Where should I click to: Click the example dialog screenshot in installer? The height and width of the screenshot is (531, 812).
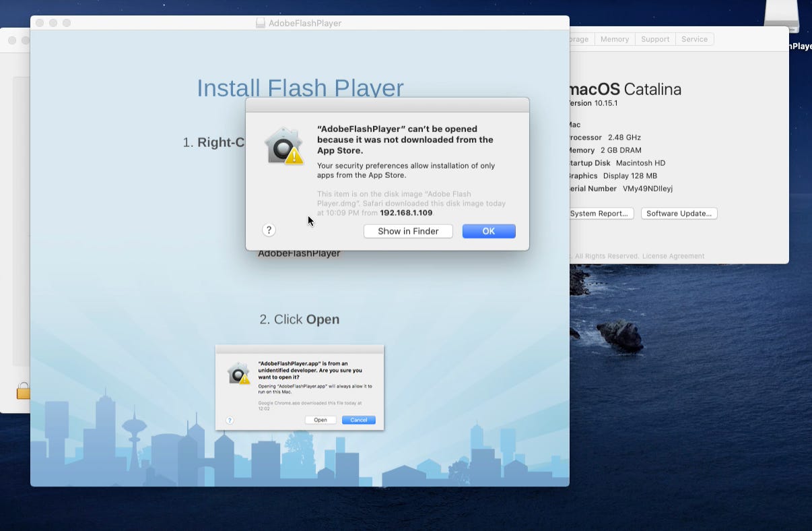click(x=300, y=387)
